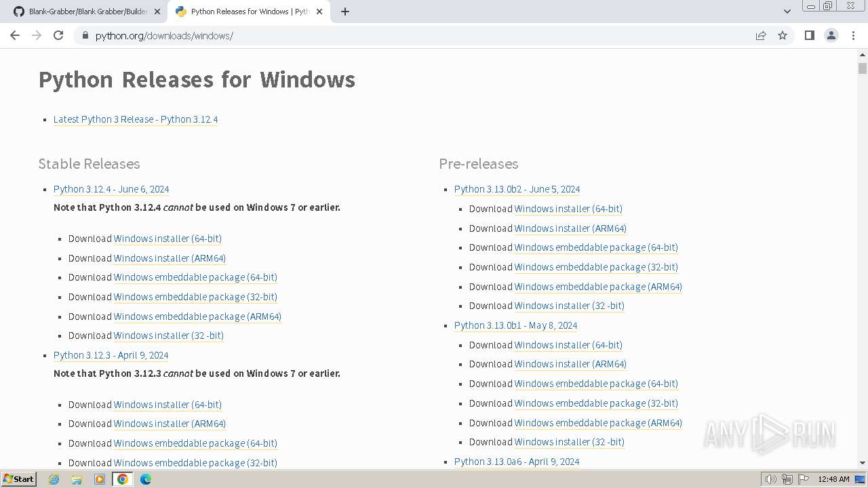Download 3.13.0b1 embeddable package (ARM64)
The width and height of the screenshot is (868, 488).
tap(598, 423)
